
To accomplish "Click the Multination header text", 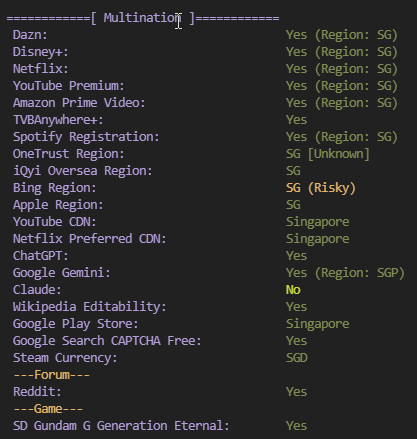I will pos(143,18).
